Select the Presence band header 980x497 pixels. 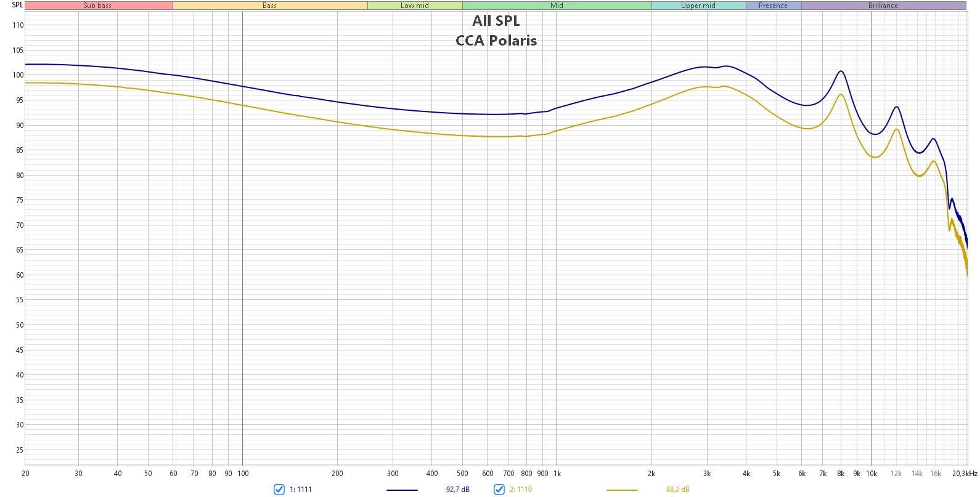point(774,6)
